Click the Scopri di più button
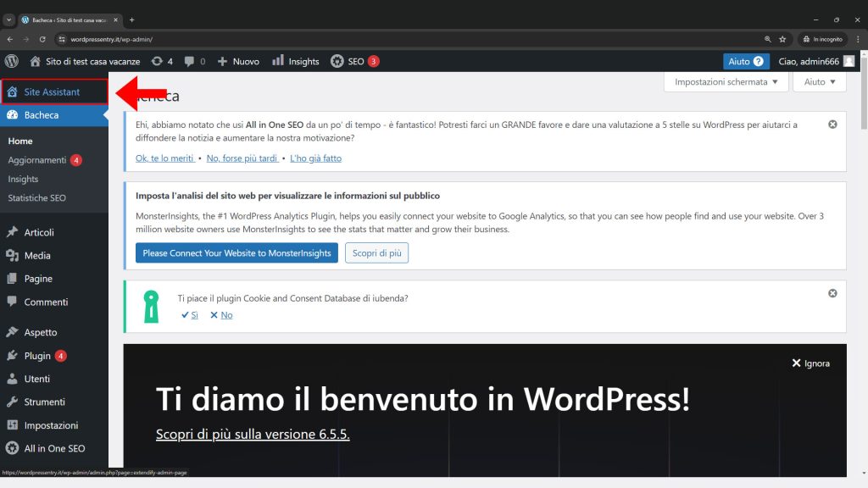This screenshot has width=868, height=488. click(377, 252)
